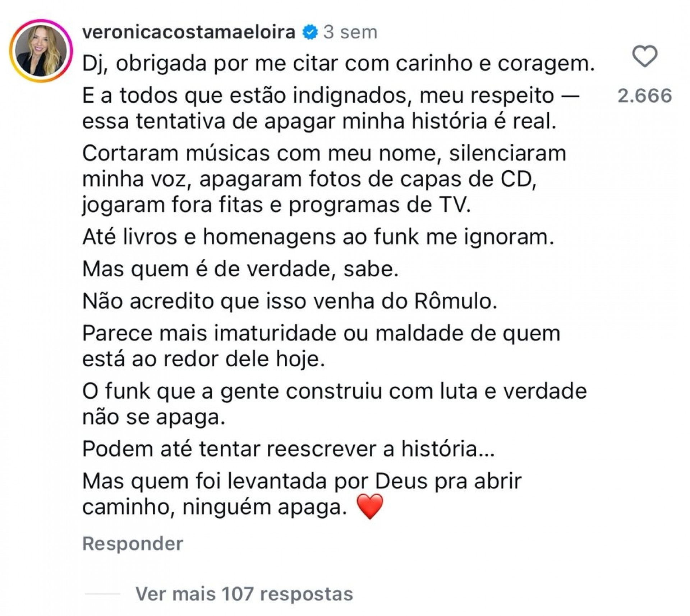Reply to the comment via Responder
The width and height of the screenshot is (690, 616).
[132, 543]
